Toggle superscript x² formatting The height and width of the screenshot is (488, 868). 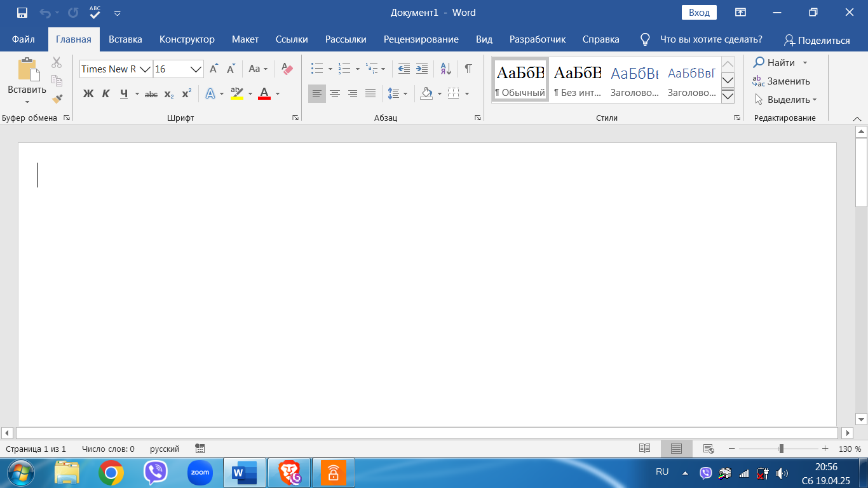click(186, 93)
